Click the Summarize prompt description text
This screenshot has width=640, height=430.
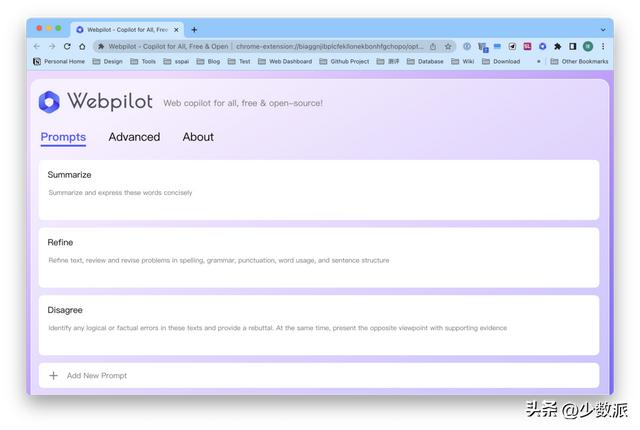tap(120, 193)
